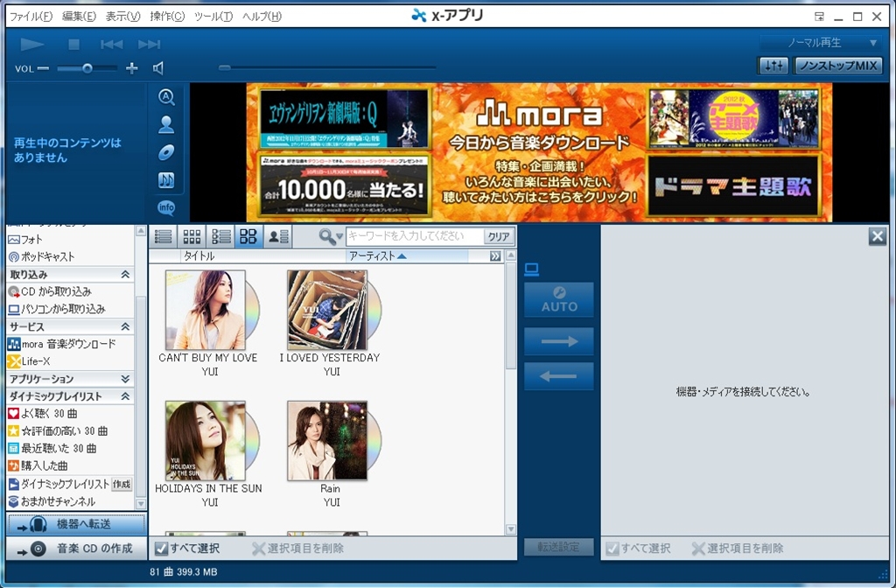
Task: Click the 音楽 CD の作成 button
Action: click(76, 549)
